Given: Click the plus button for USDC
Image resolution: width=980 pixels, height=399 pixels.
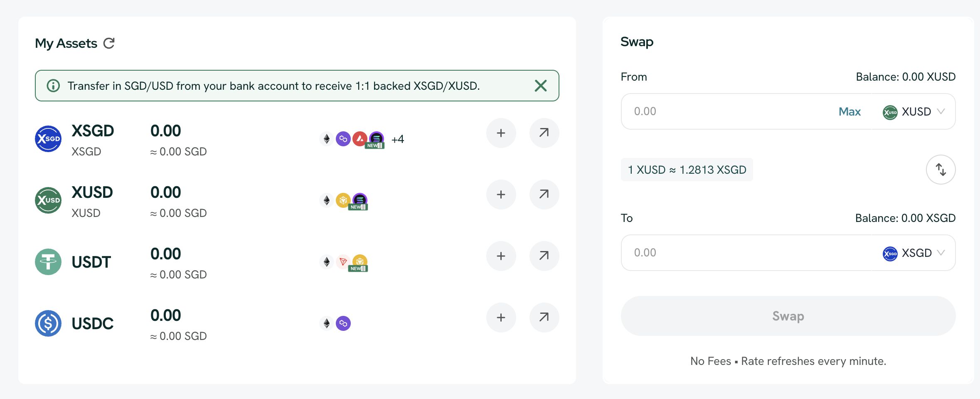Looking at the screenshot, I should [x=501, y=318].
